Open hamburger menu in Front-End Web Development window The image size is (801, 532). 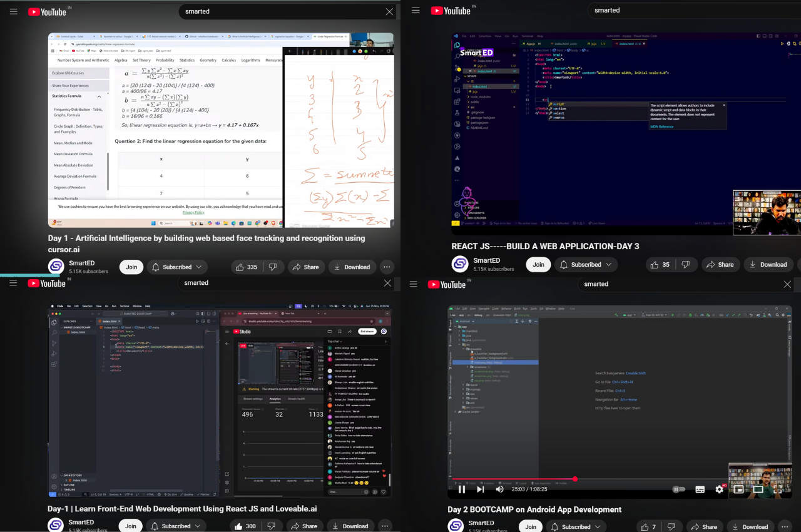pyautogui.click(x=13, y=283)
